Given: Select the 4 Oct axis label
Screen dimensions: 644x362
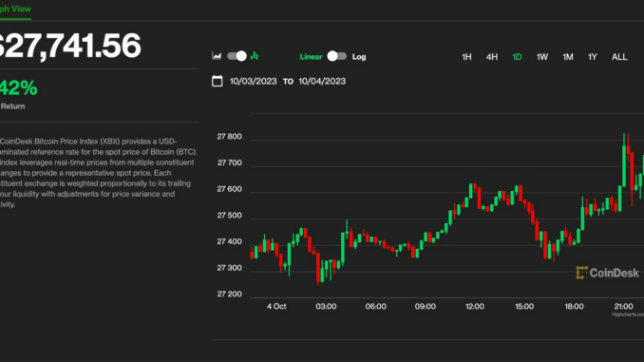Looking at the screenshot, I should click(x=276, y=307).
